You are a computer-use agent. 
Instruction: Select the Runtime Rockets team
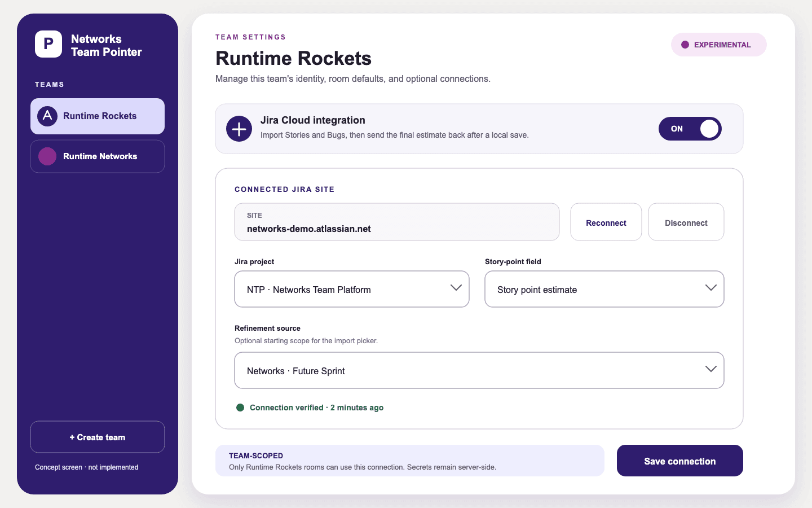pyautogui.click(x=98, y=116)
